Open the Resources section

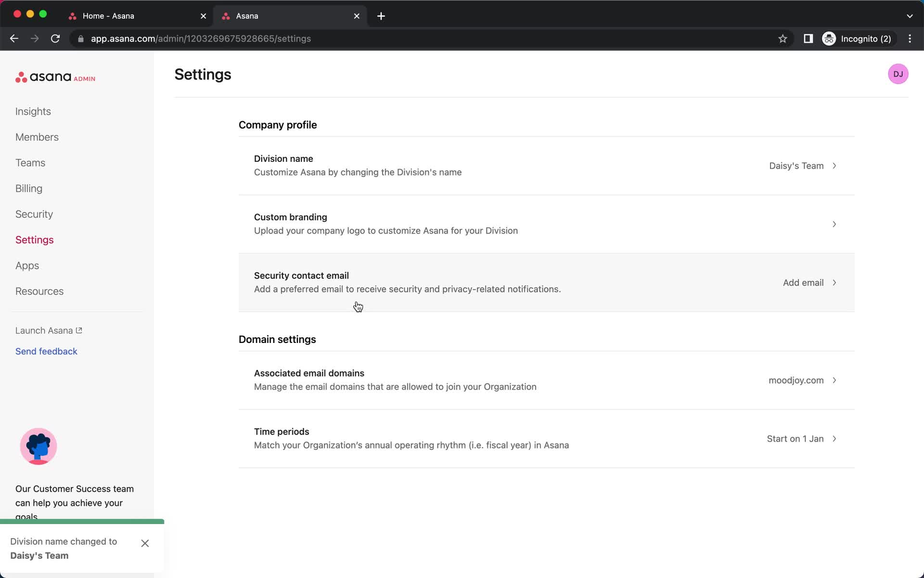[38, 291]
